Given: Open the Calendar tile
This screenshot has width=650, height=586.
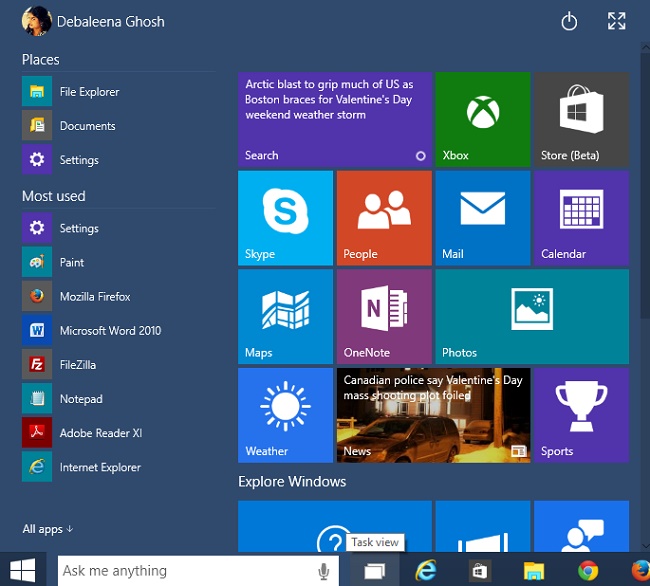Looking at the screenshot, I should pos(581,218).
